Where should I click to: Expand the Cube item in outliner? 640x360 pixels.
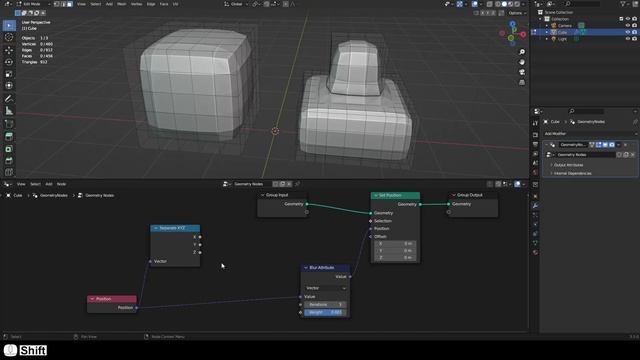[x=547, y=32]
